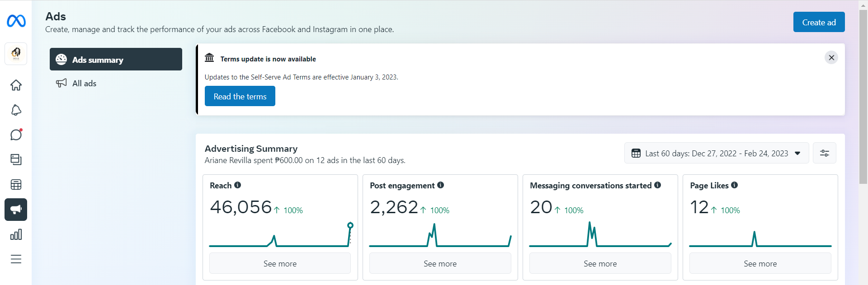868x285 pixels.
Task: Select the Ads summary tab
Action: click(116, 59)
